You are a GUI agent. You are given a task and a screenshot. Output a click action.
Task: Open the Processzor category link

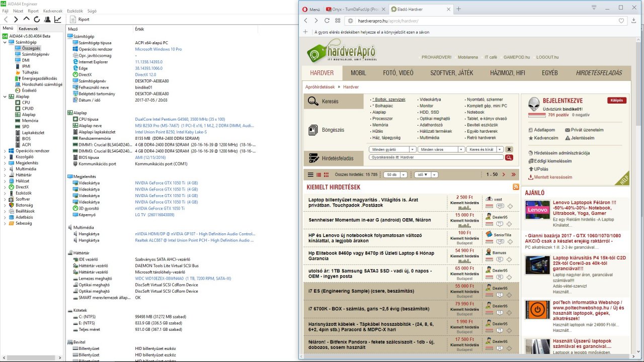tap(382, 119)
